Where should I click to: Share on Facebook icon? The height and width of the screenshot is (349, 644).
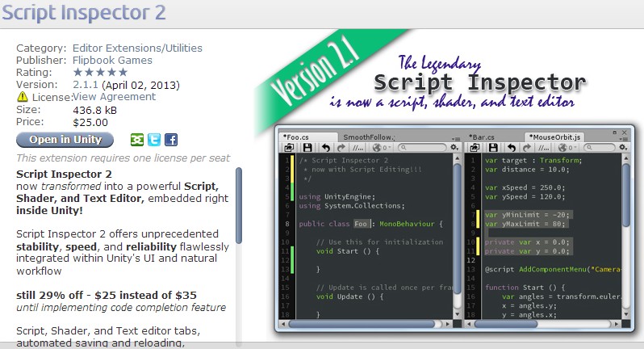tap(171, 140)
